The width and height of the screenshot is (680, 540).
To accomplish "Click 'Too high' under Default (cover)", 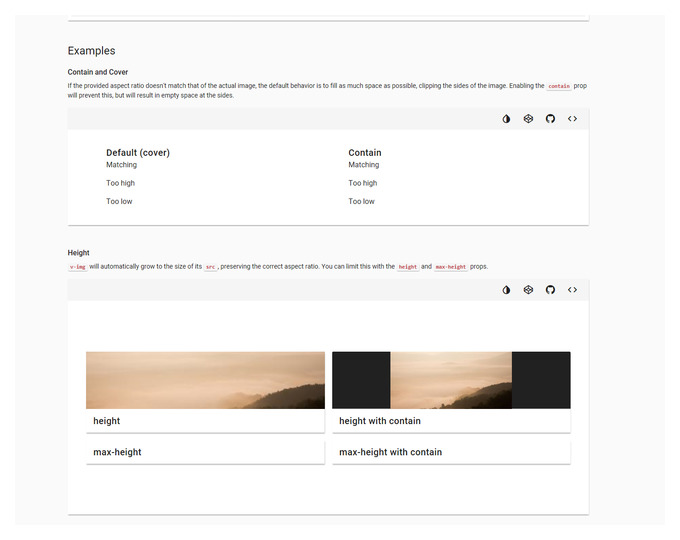I will pos(121,183).
